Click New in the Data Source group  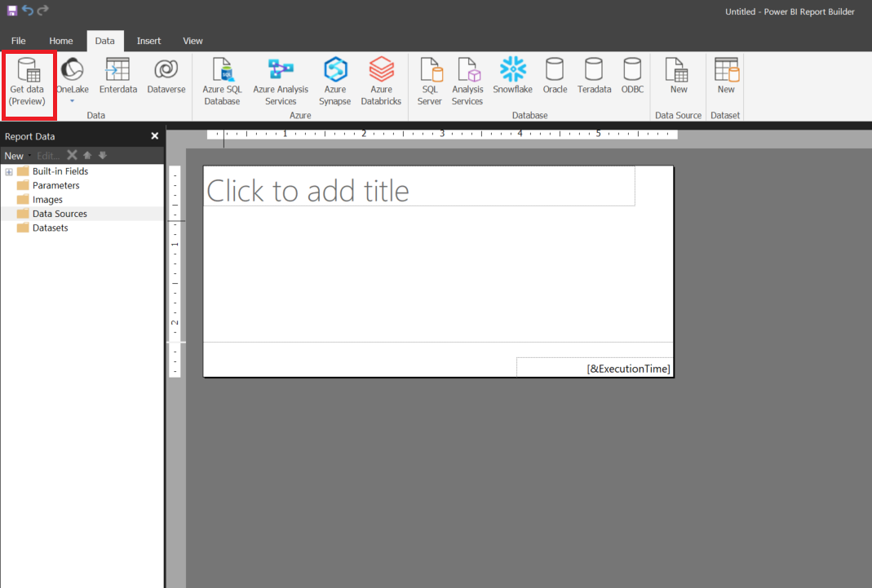coord(679,77)
